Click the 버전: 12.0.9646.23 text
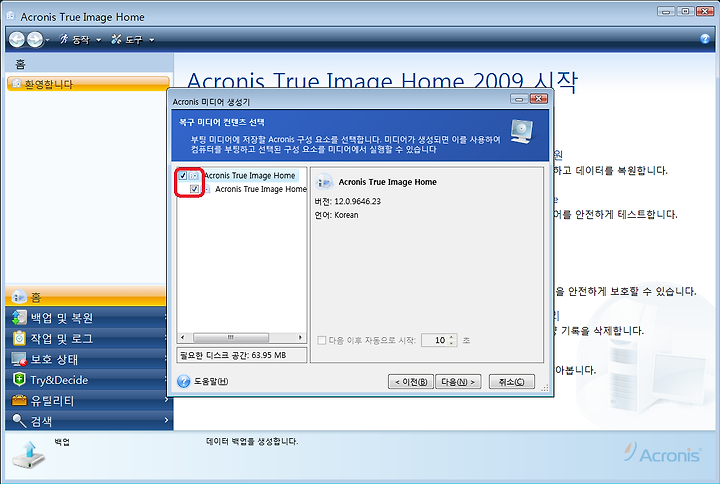The width and height of the screenshot is (720, 484). pos(348,202)
